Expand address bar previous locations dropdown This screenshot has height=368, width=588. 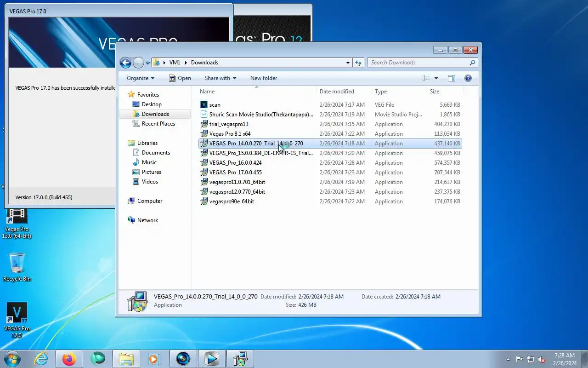point(348,63)
